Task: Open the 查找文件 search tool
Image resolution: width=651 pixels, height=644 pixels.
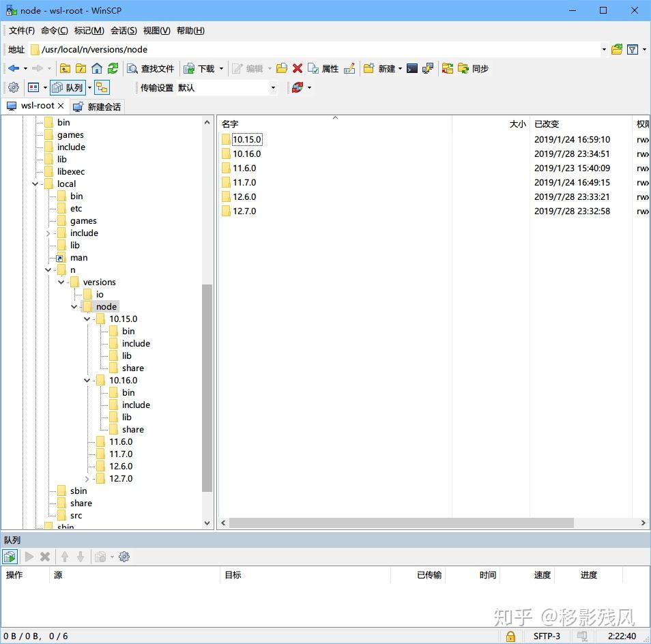Action: point(149,68)
